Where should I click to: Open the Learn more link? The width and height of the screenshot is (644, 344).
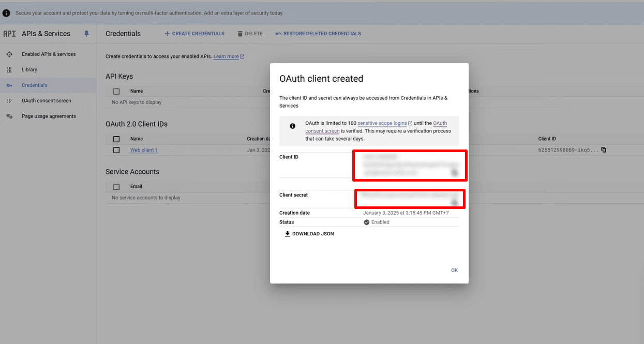(229, 56)
